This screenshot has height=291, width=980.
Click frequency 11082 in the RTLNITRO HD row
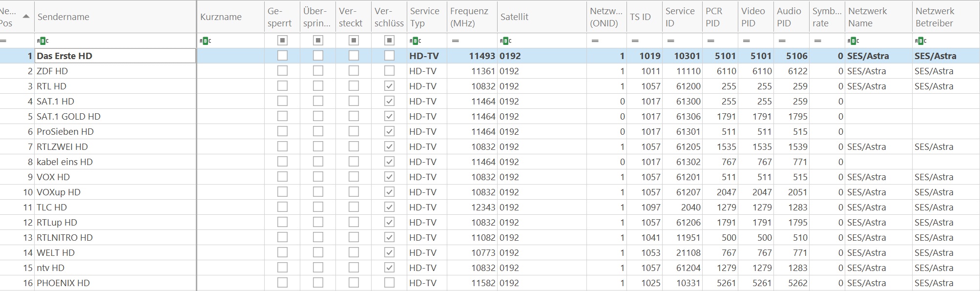coord(483,237)
